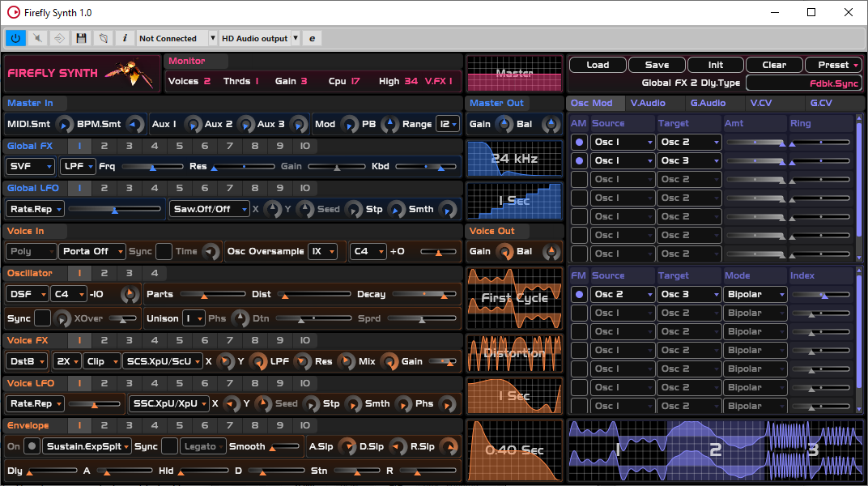Open the DSF oscillator type dropdown

click(x=28, y=295)
